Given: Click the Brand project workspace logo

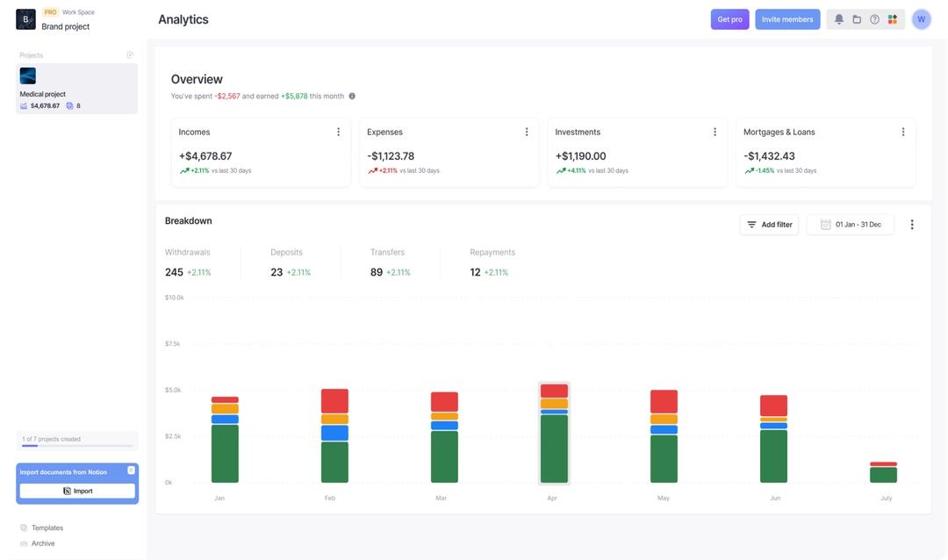Looking at the screenshot, I should pyautogui.click(x=26, y=19).
